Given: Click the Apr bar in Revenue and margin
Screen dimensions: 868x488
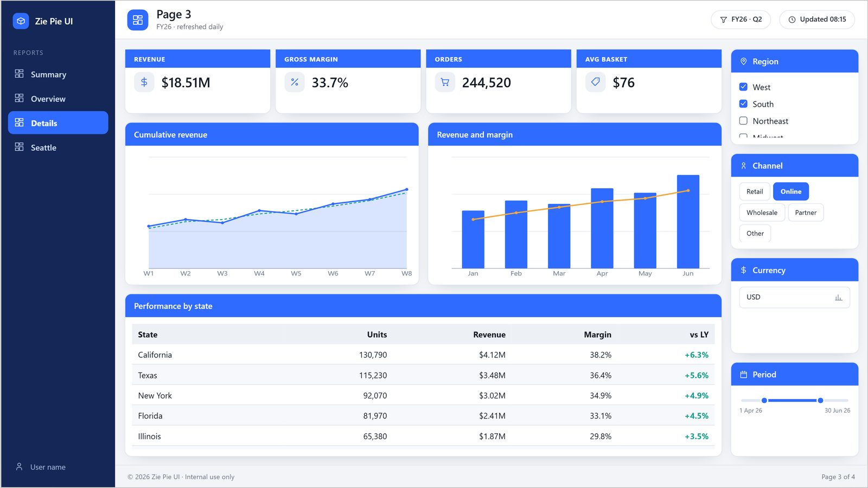Looking at the screenshot, I should (x=602, y=228).
